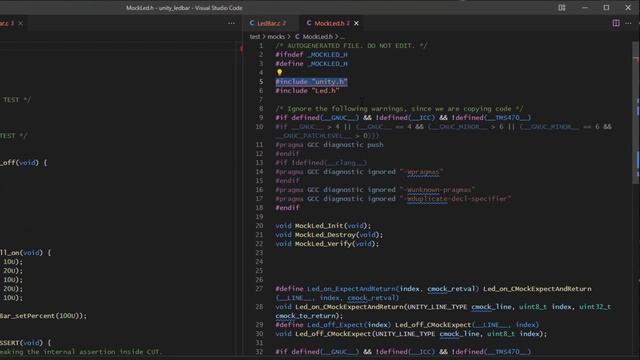Image resolution: width=640 pixels, height=360 pixels.
Task: Split the right editor group
Action: [616, 23]
